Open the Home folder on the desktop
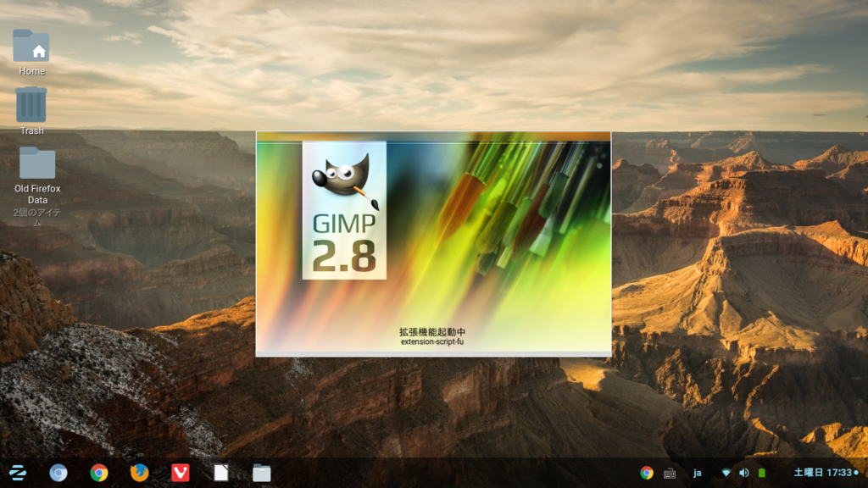Viewport: 868px width, 488px height. pyautogui.click(x=31, y=47)
